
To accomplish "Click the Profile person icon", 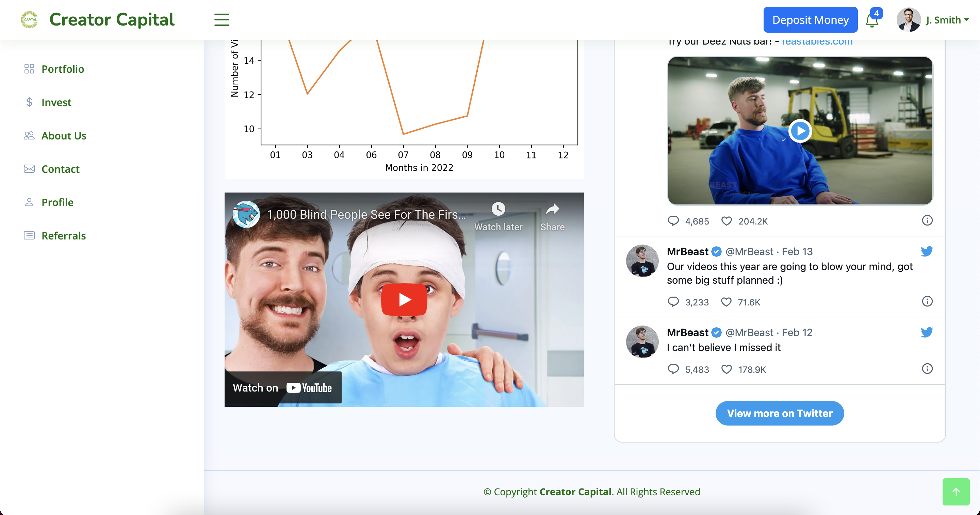I will point(29,202).
